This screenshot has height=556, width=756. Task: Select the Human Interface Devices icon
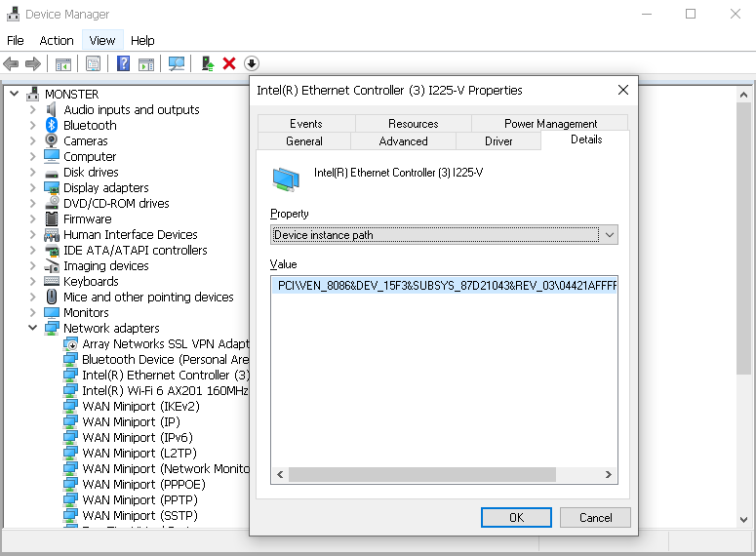click(52, 234)
